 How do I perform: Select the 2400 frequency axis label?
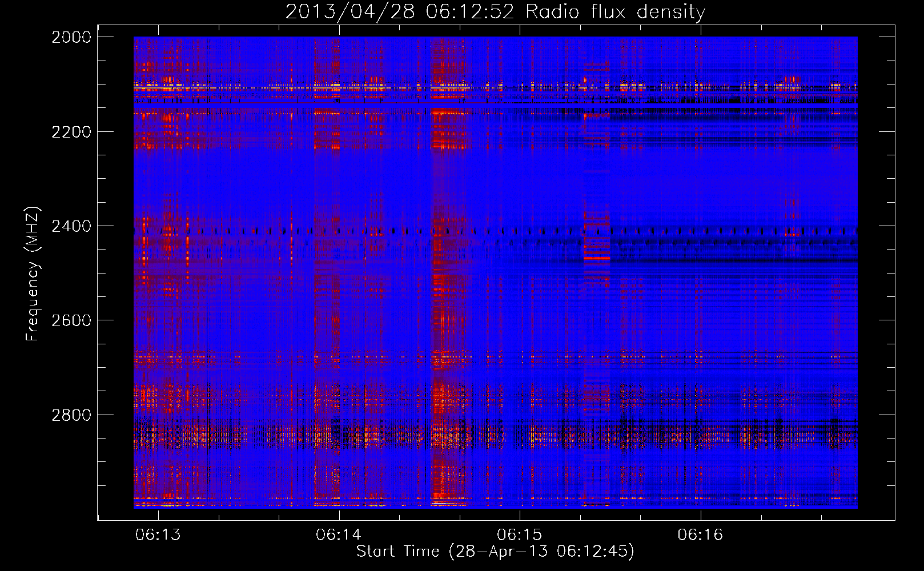tap(71, 226)
